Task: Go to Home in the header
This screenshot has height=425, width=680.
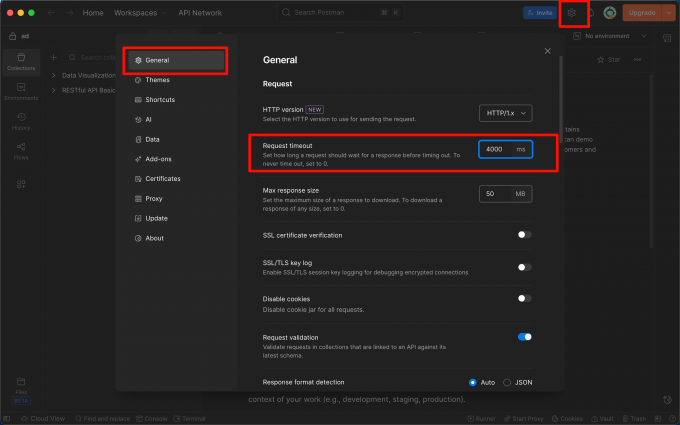Action: [x=93, y=13]
